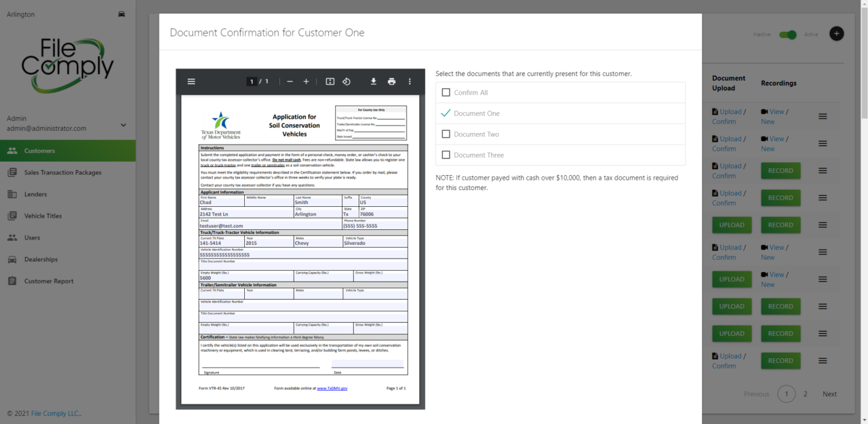Click camera icon in the topmost table row
This screenshot has height=424, width=868.
tap(764, 112)
